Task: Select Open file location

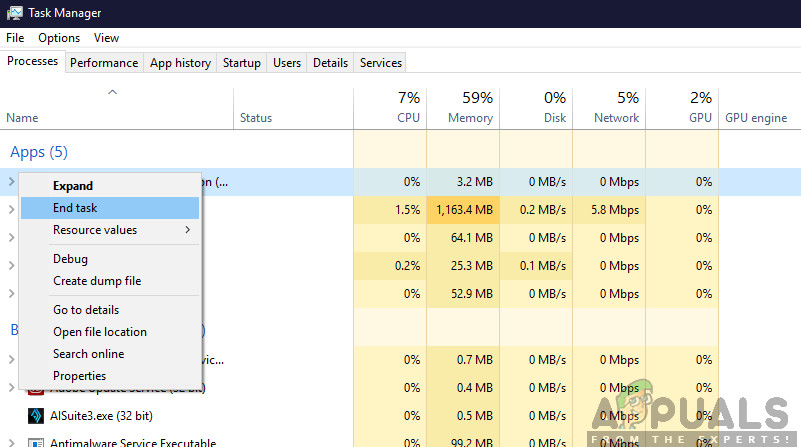Action: pyautogui.click(x=110, y=332)
